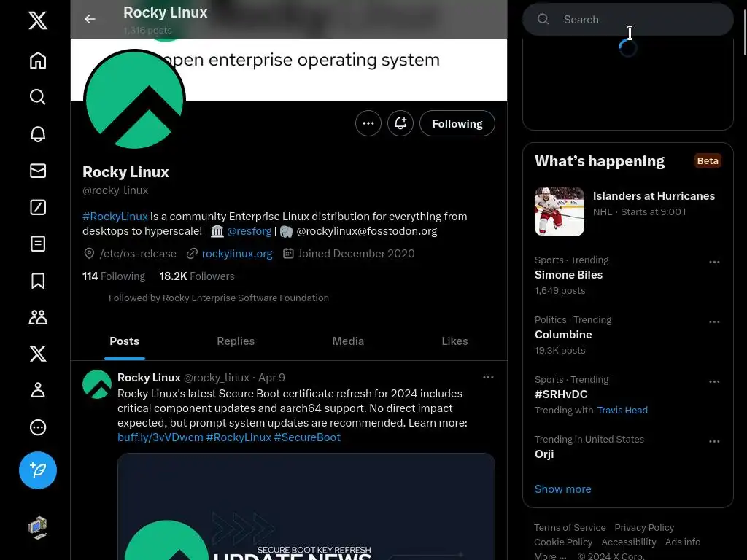Open account switcher avatar at sidebar bottom

38,528
